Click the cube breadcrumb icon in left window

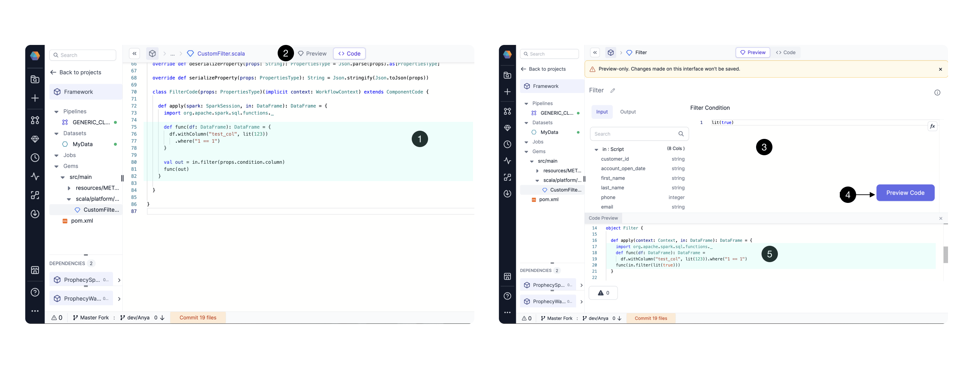coord(152,54)
